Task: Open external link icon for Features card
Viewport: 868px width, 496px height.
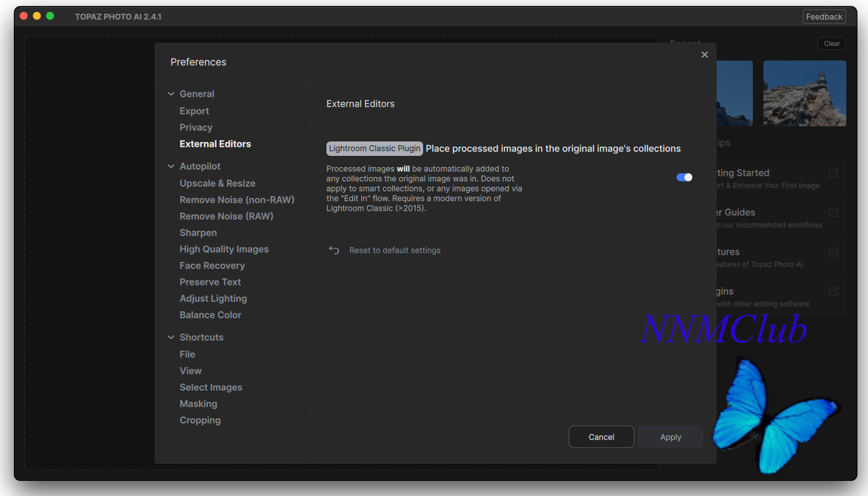Action: (834, 252)
